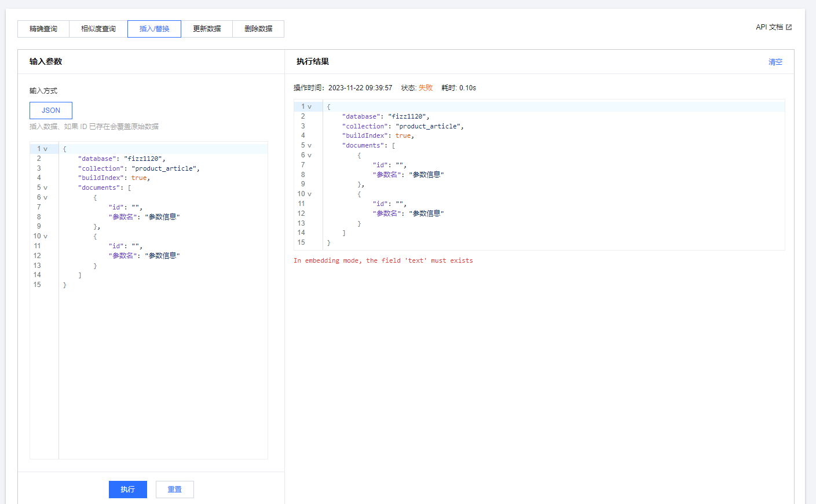Click the first "id" line in input editor
This screenshot has width=816, height=504.
coord(126,207)
